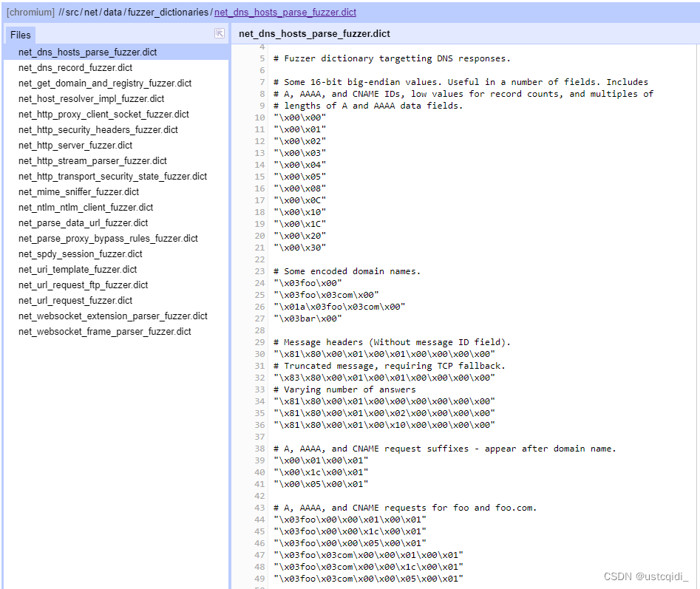Click the "\x00\x1c\x00\x01" entry on line 40
The width and height of the screenshot is (700, 589).
(x=321, y=472)
